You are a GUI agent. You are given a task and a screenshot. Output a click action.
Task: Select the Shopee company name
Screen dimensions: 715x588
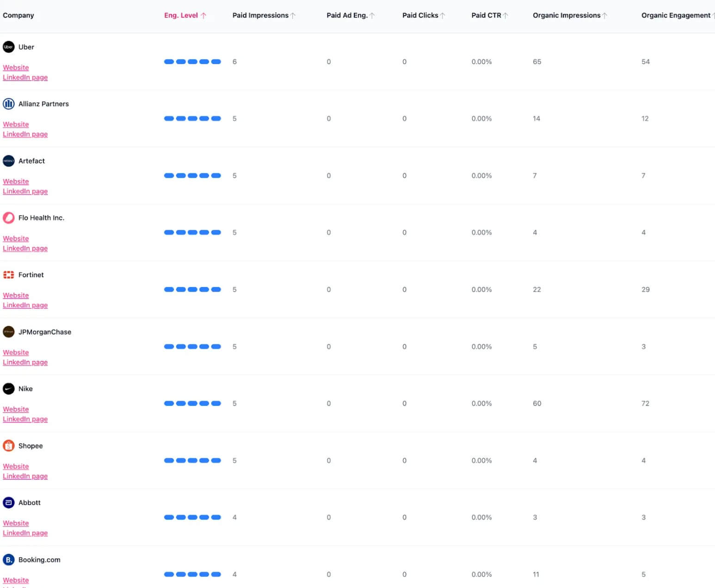point(31,446)
